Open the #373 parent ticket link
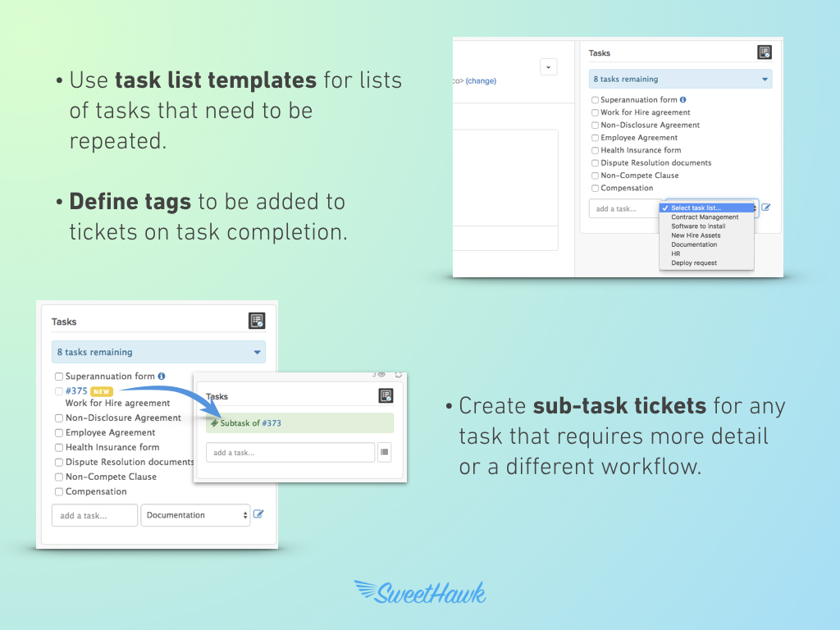Viewport: 840px width, 630px height. 272,423
